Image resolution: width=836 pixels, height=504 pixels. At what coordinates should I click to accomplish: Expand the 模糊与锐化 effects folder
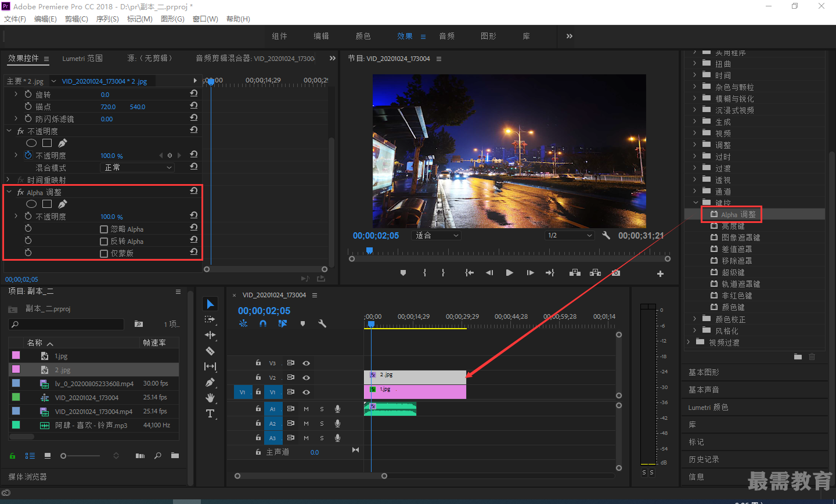click(694, 98)
